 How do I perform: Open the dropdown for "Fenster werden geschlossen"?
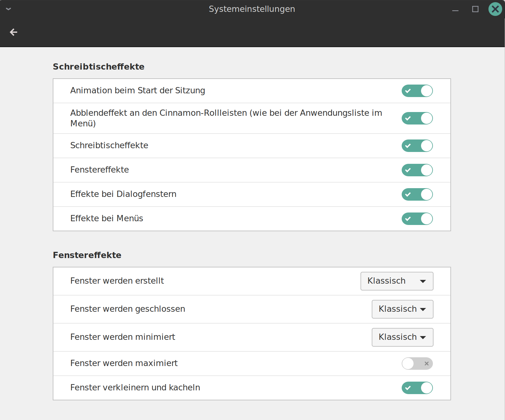click(402, 309)
